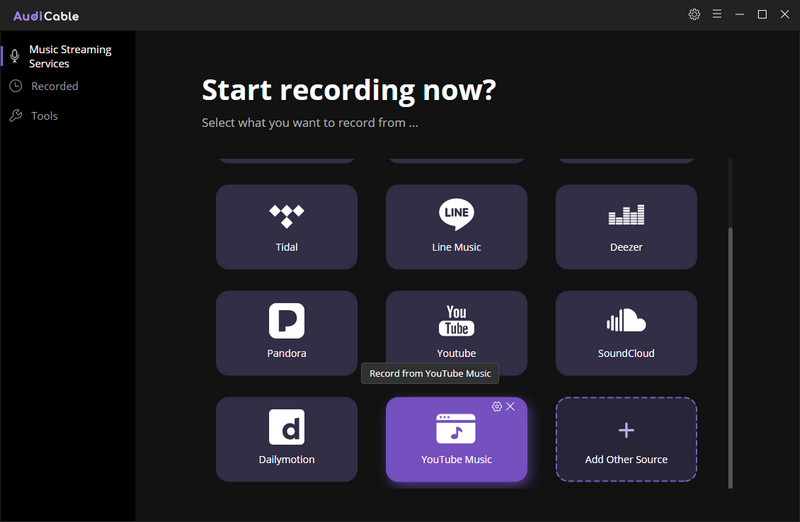
Task: Click the wrench icon beside Tools
Action: 16,115
